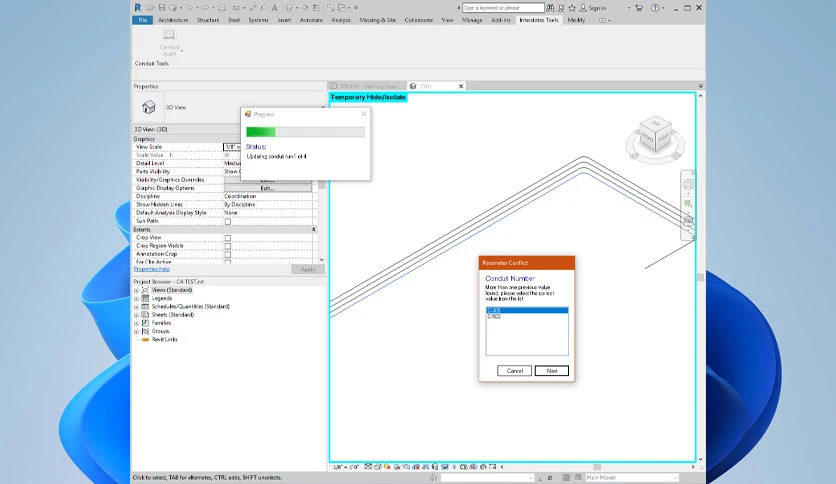Switch to the Architecture ribbon tab
This screenshot has width=836, height=484.
(173, 20)
